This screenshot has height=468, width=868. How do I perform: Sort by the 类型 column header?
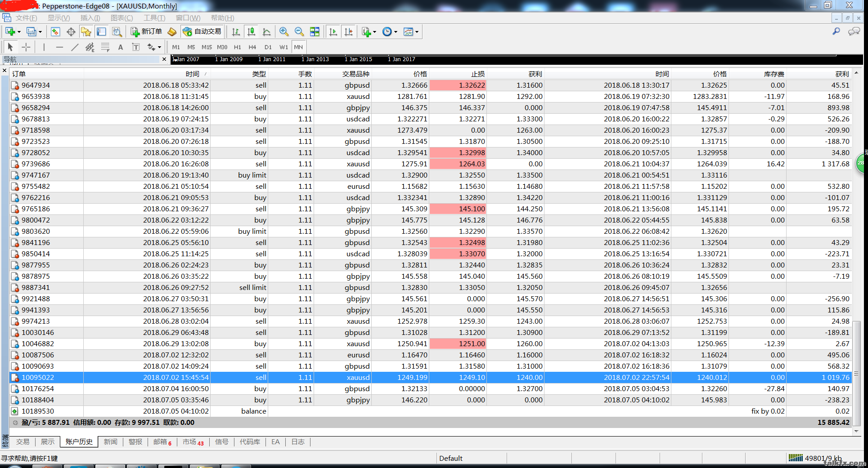(x=239, y=74)
